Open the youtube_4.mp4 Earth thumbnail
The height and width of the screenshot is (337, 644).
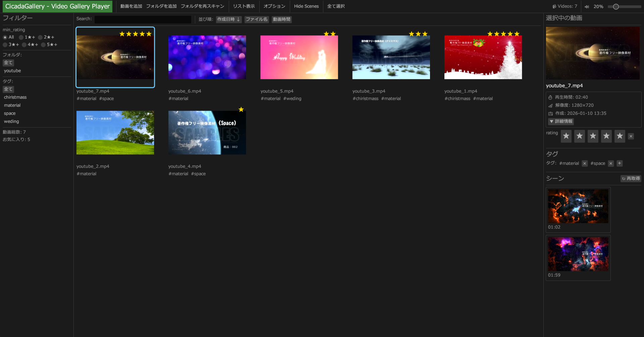207,133
